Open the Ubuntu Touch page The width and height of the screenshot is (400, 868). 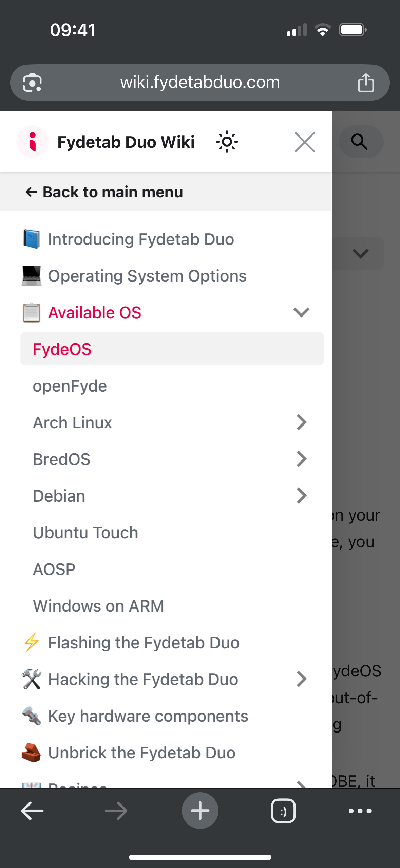tap(85, 532)
